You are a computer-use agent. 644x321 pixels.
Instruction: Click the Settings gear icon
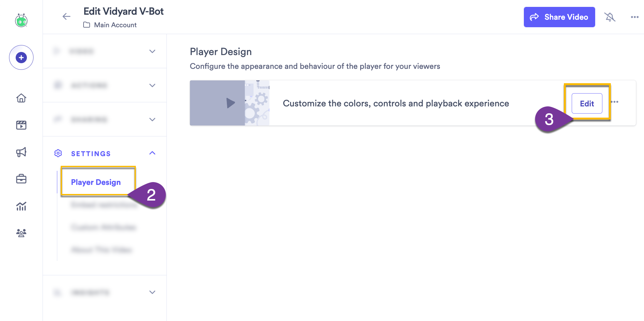tap(58, 153)
